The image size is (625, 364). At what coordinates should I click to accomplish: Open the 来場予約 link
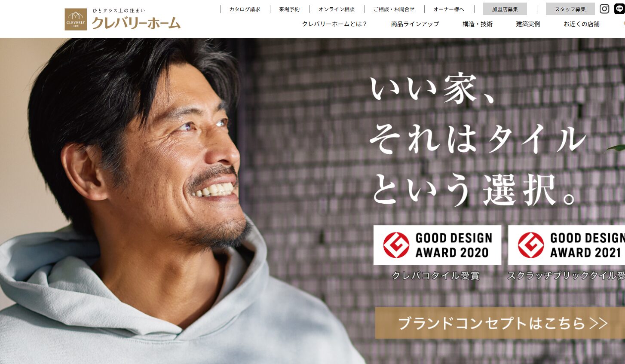(289, 9)
